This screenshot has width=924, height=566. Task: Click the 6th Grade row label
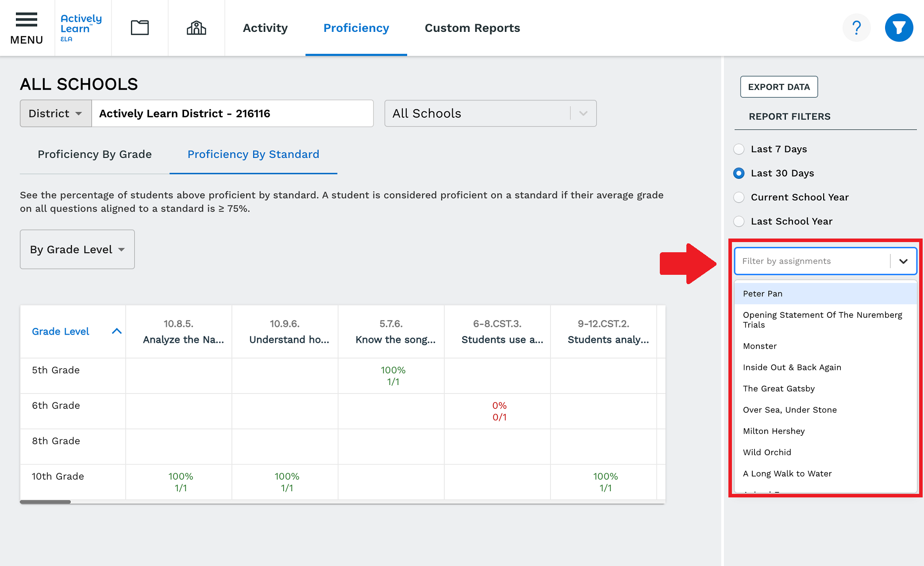[x=56, y=405]
